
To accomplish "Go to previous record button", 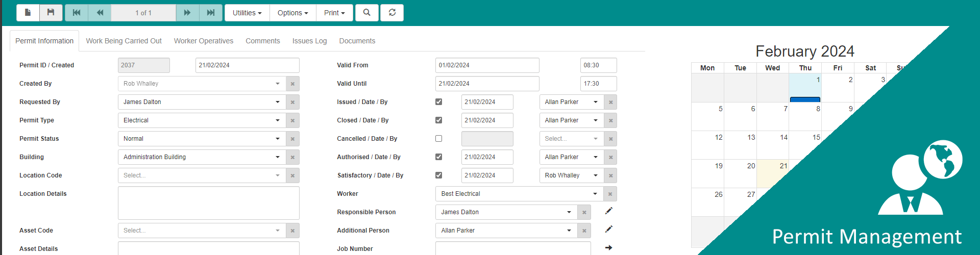I will click(x=100, y=13).
